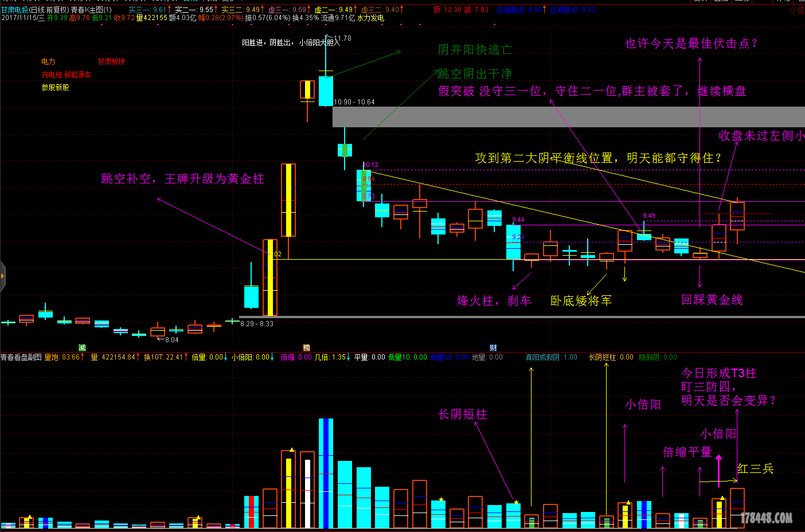This screenshot has height=532, width=805.
Task: Select the 阴并阳快逃亡 green annotation
Action: pyautogui.click(x=475, y=50)
